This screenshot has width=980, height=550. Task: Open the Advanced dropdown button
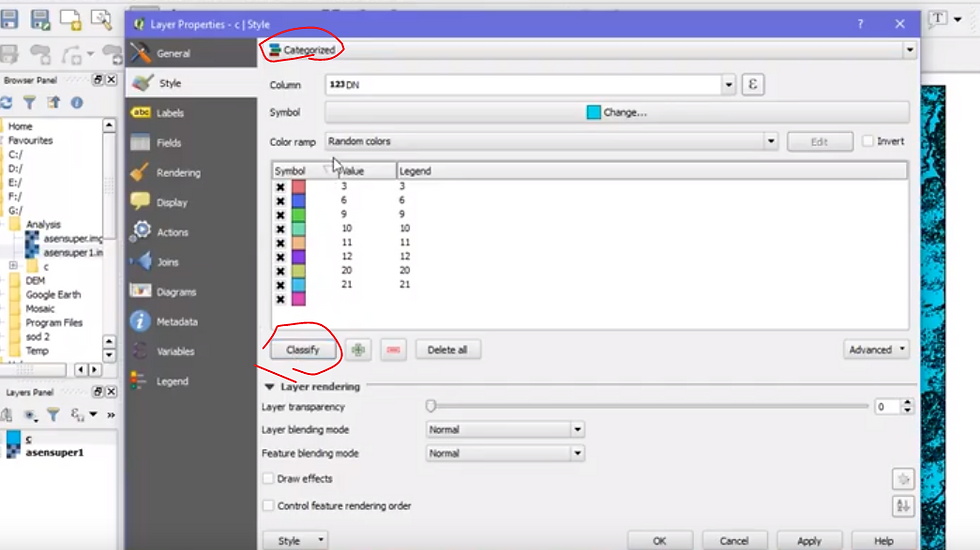pos(876,349)
